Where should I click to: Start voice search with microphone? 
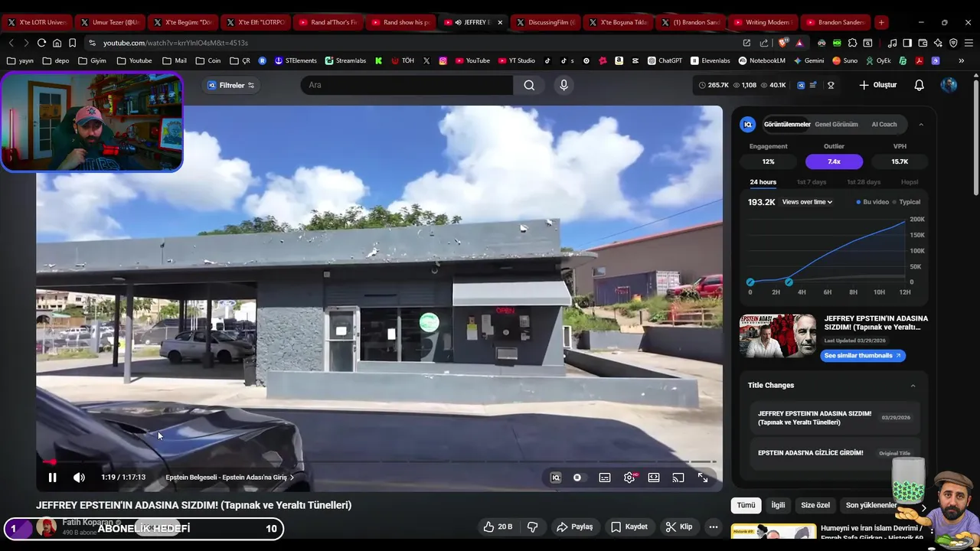(563, 85)
